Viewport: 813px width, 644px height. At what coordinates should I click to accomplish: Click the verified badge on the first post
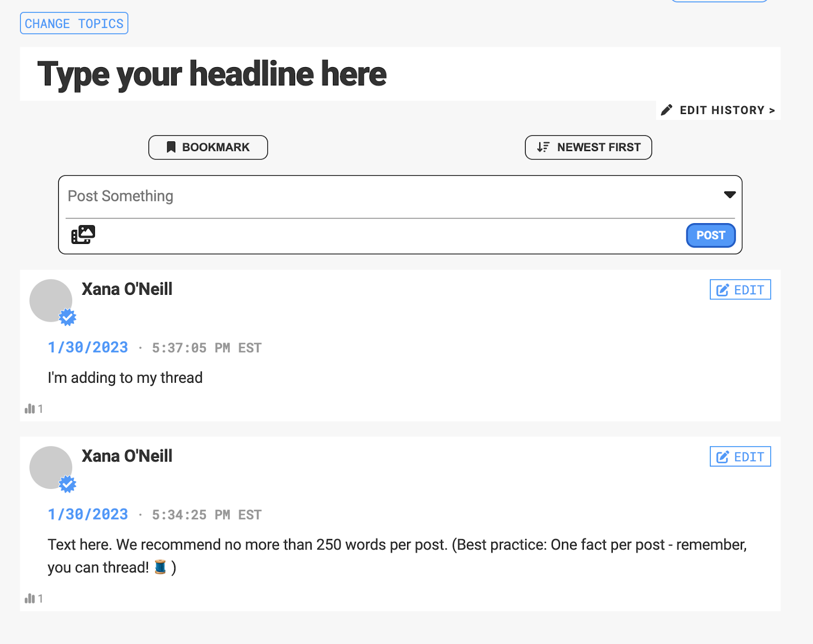(68, 317)
